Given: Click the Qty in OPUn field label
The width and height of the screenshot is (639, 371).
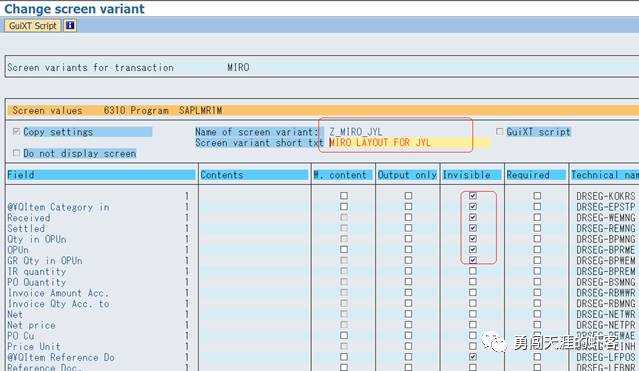Looking at the screenshot, I should (x=37, y=239).
